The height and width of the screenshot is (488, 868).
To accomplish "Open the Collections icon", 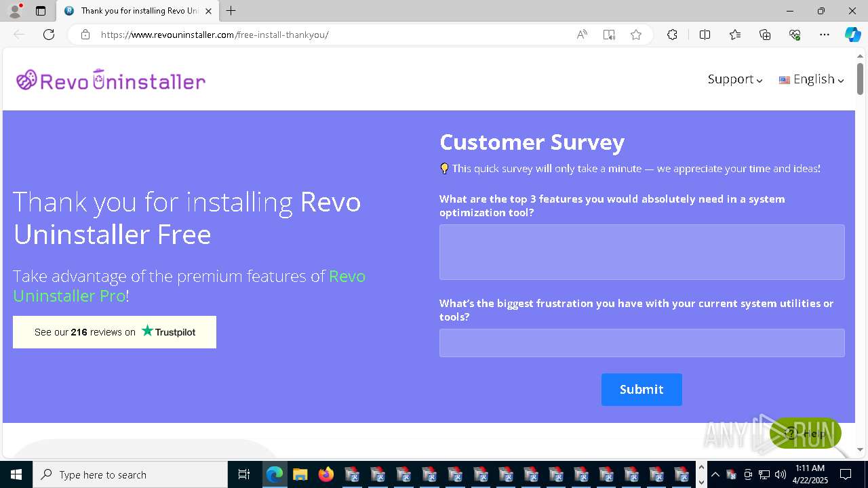I will (x=765, y=35).
